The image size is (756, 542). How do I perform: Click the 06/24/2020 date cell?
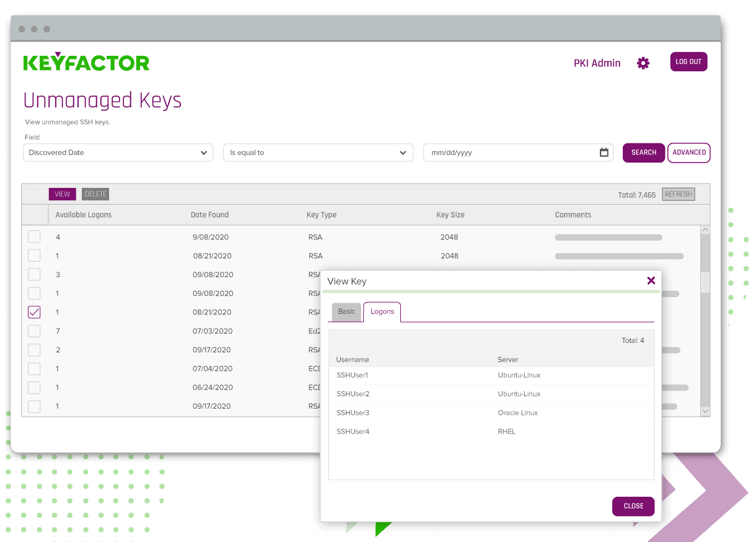point(213,388)
